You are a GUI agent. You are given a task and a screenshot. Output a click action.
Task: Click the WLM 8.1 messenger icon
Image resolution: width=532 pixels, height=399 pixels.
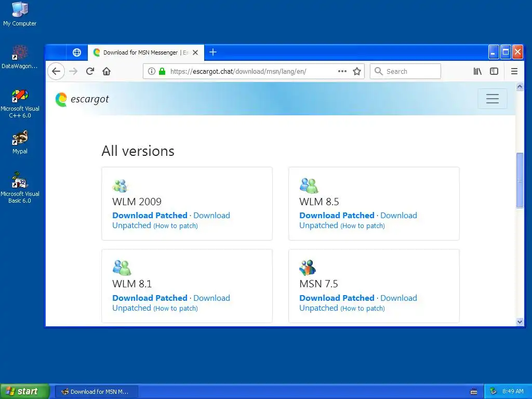(122, 268)
